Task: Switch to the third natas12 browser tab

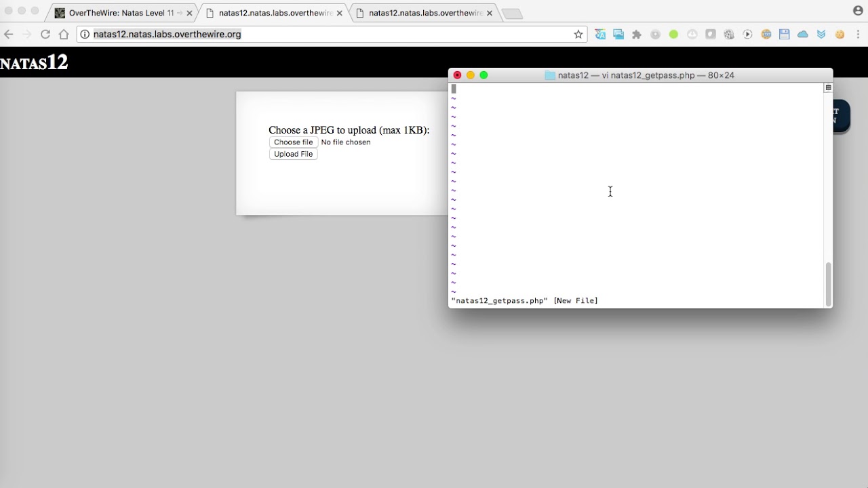Action: coord(425,13)
